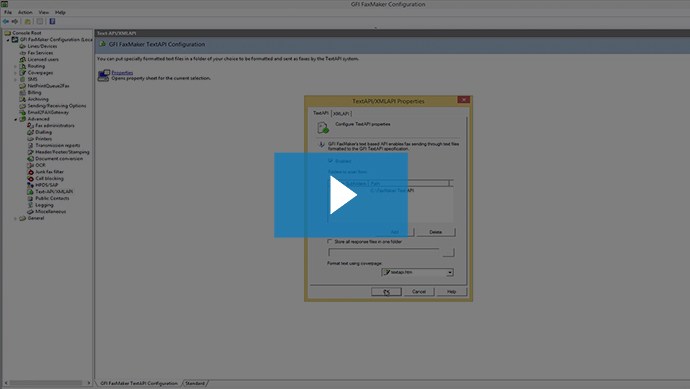Switch to the XMLAPI tab
Viewport: 690px width, 389px height.
pos(341,114)
